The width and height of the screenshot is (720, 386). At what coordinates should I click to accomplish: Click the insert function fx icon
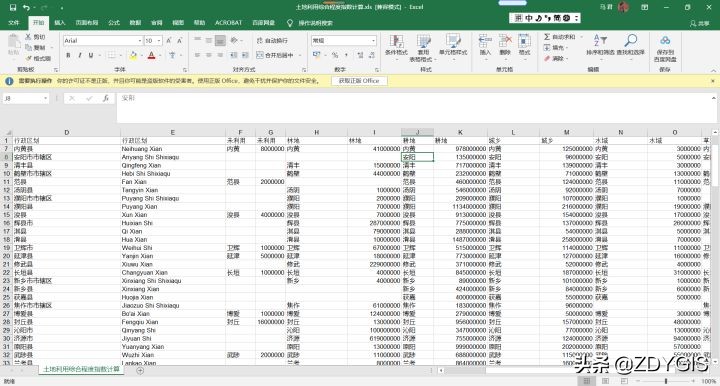[106, 98]
